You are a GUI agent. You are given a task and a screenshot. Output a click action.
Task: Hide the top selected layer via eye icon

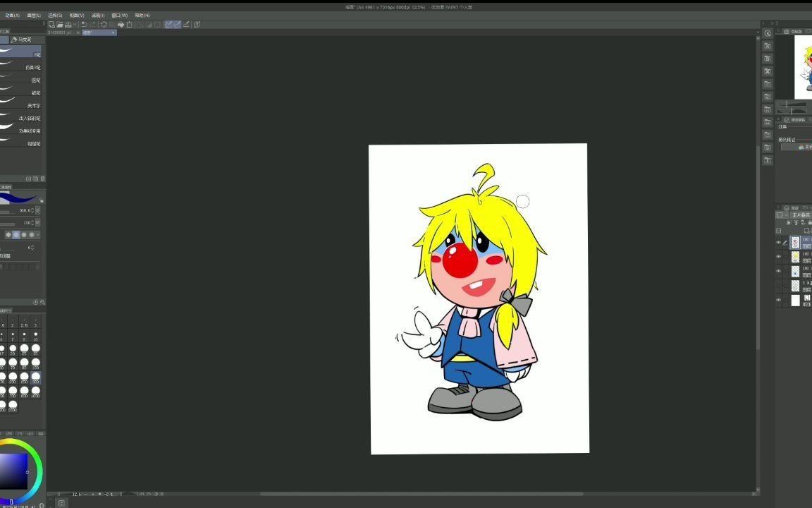pos(778,242)
